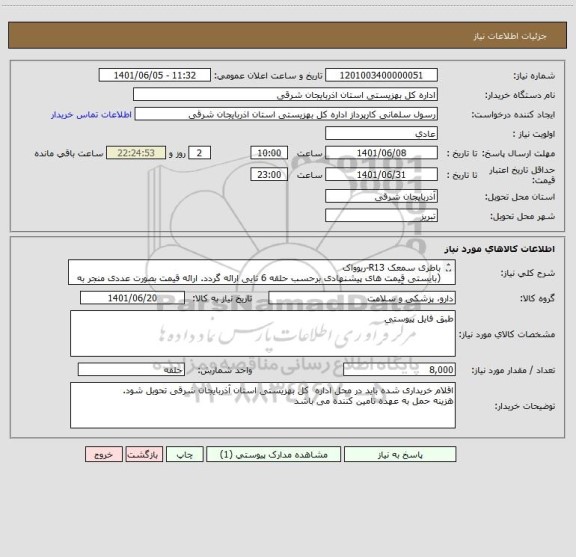The width and height of the screenshot is (576, 557).
Task: Click the countdown timer 22:24:53
Action: (136, 153)
